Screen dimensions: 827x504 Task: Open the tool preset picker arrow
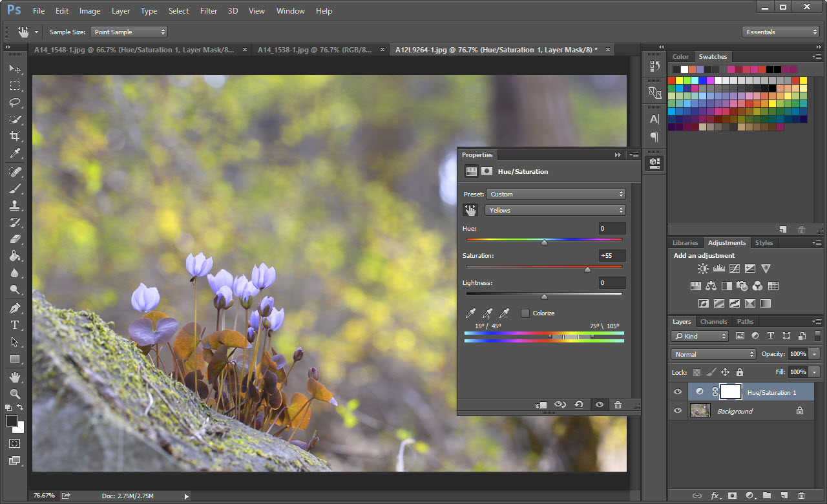37,32
